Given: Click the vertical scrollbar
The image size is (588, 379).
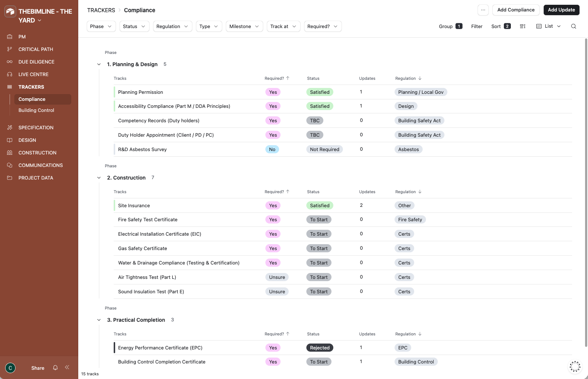Looking at the screenshot, I should click(586, 192).
